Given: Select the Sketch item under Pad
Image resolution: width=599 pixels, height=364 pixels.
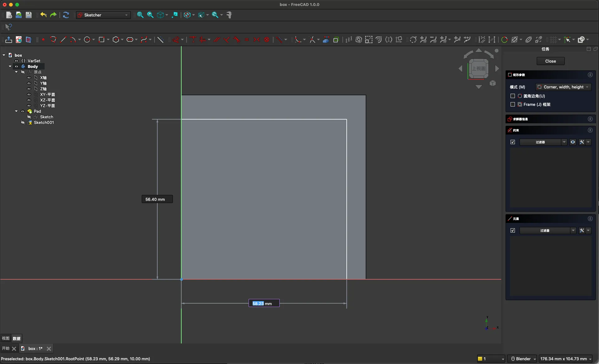Looking at the screenshot, I should coord(47,117).
